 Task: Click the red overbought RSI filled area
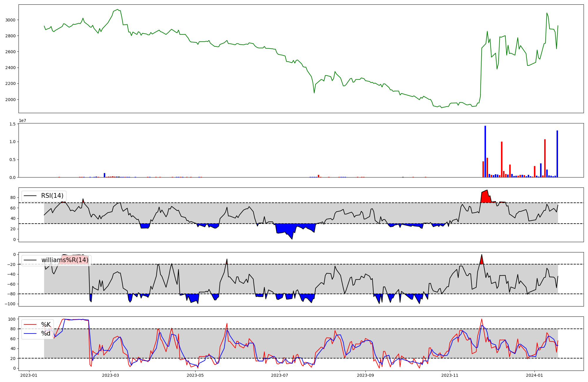point(486,197)
